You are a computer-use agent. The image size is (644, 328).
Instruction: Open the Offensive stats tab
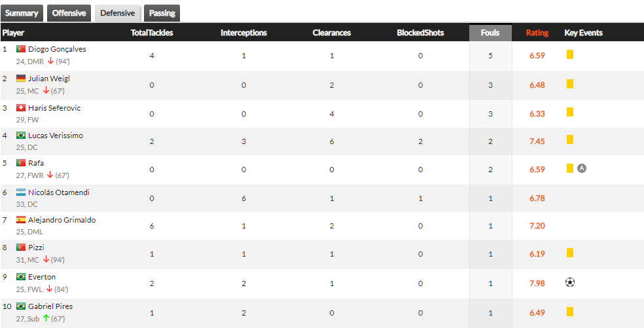click(x=69, y=13)
